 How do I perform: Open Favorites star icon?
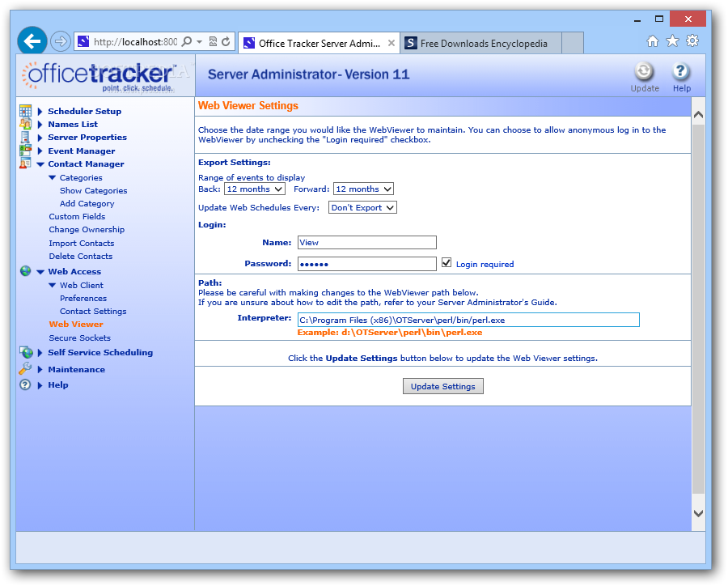tap(672, 41)
